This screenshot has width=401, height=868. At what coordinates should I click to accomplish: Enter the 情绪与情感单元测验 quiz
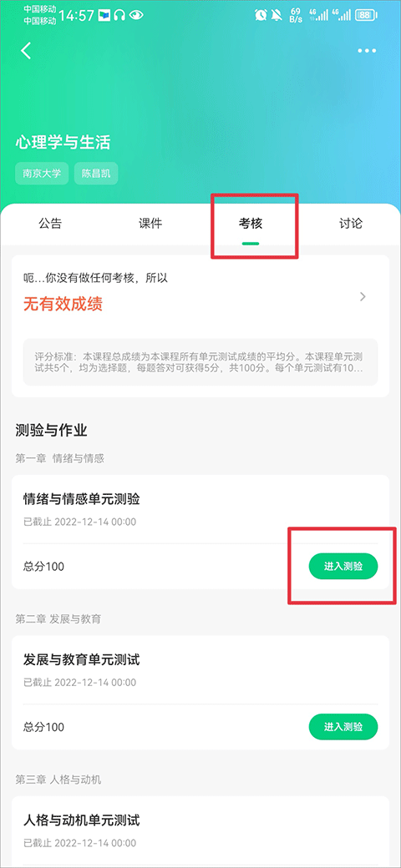(x=343, y=567)
